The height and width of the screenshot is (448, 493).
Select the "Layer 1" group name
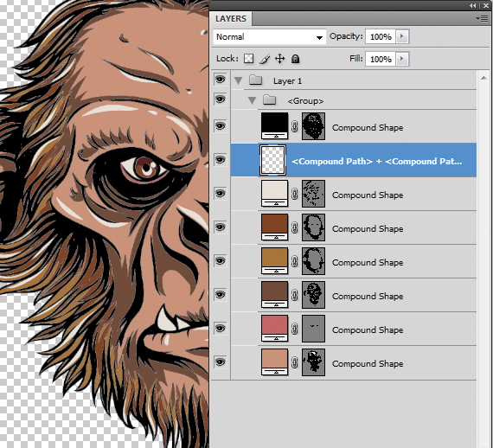287,81
